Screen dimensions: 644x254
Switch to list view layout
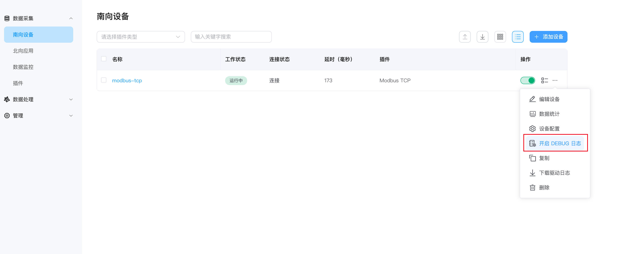(517, 37)
